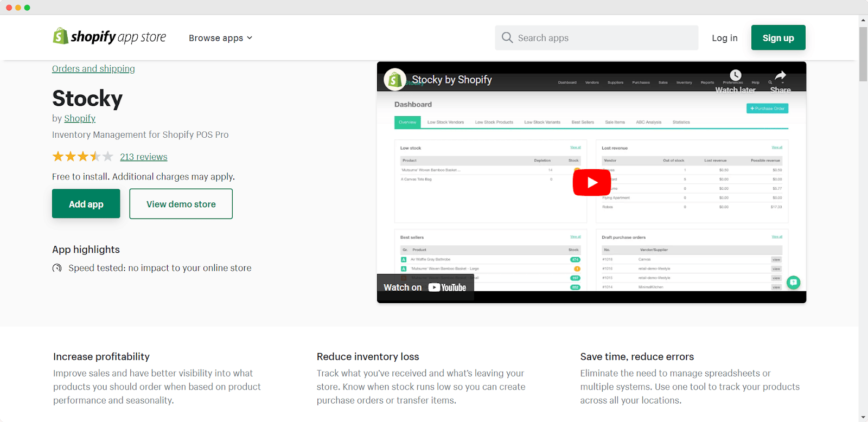Viewport: 868px width, 422px height.
Task: Click the Speed tested highlight text
Action: [x=160, y=268]
